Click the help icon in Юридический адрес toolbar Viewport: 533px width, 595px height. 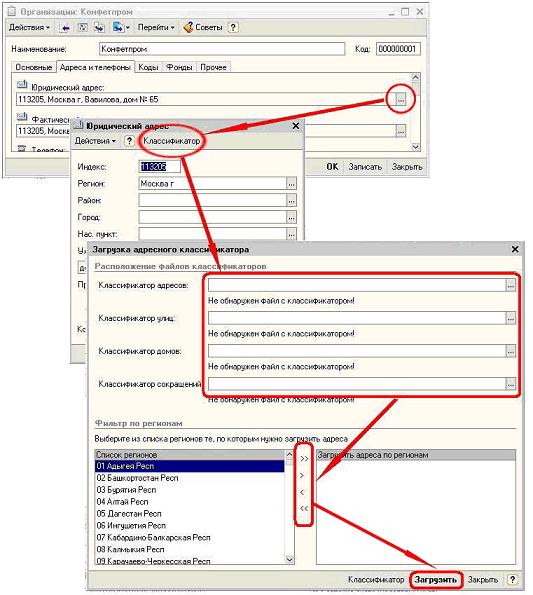tap(129, 141)
